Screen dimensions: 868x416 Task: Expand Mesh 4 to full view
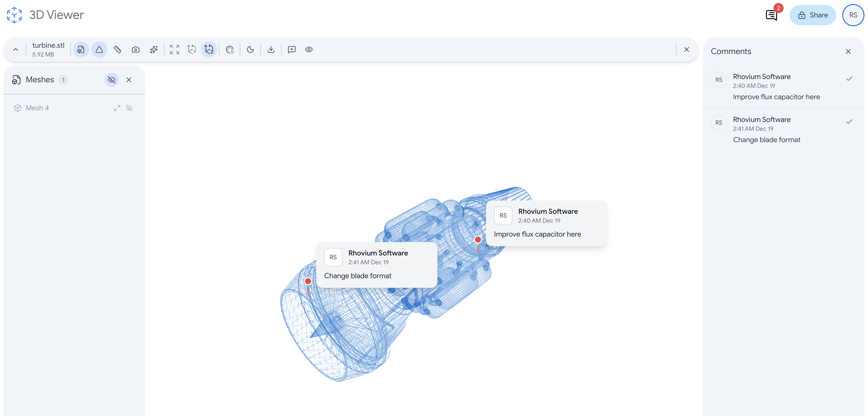point(117,108)
